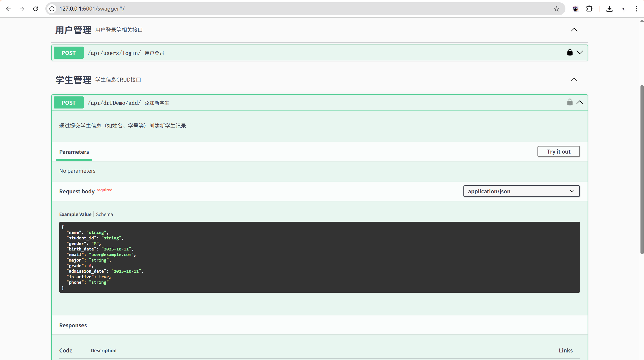
Task: Click the site information icon in address bar
Action: tap(52, 9)
